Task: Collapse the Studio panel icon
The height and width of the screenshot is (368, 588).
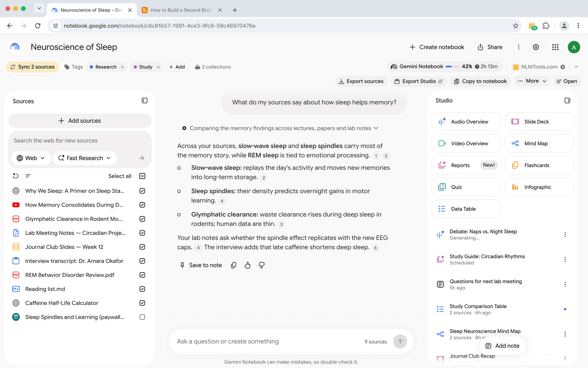Action: click(567, 101)
